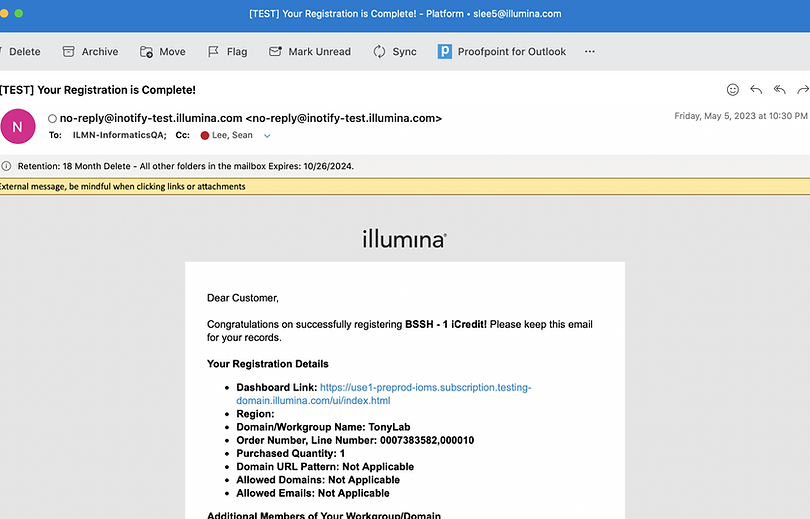
Task: Click the Delete toolbar button
Action: click(x=21, y=52)
